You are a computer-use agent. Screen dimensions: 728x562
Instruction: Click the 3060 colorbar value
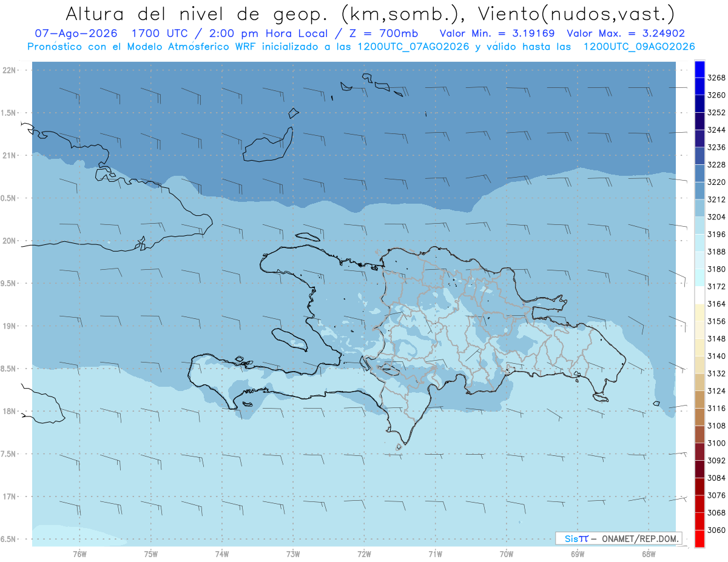coord(716,530)
